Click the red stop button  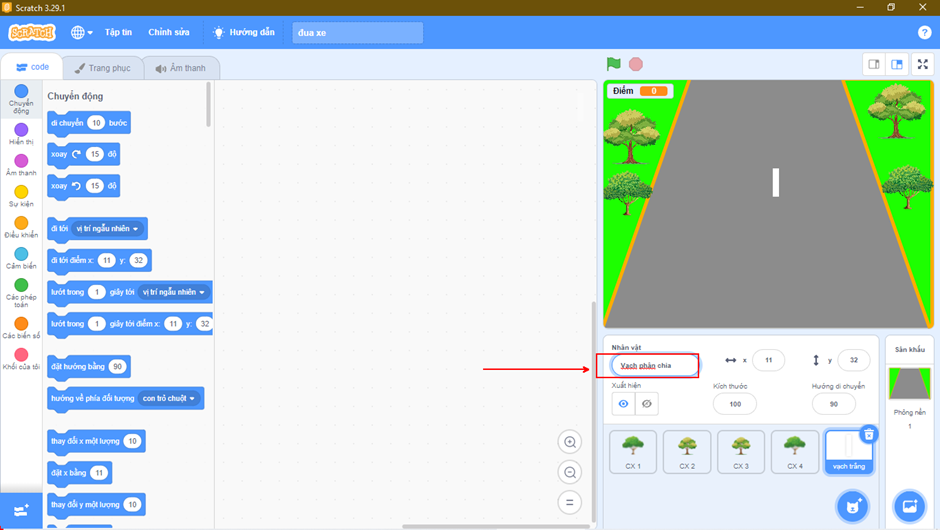coord(636,64)
